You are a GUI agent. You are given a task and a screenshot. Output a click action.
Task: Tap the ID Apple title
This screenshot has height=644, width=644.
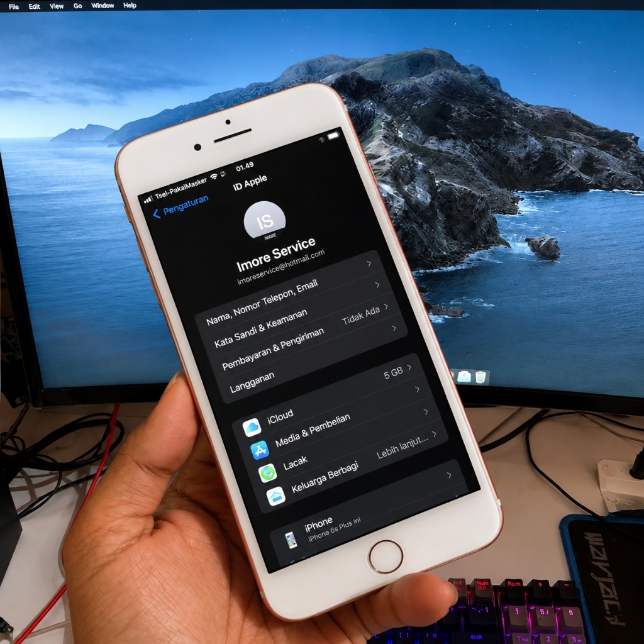[x=250, y=182]
